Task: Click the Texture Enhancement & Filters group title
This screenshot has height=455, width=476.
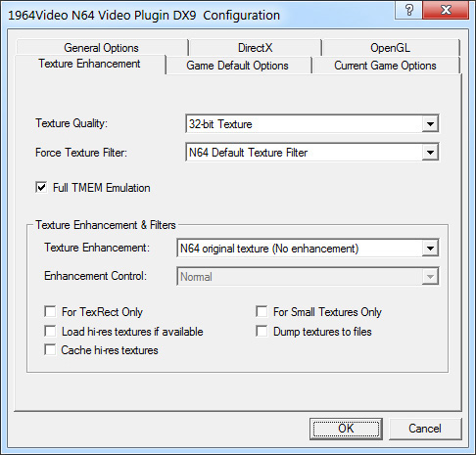Action: (x=106, y=225)
